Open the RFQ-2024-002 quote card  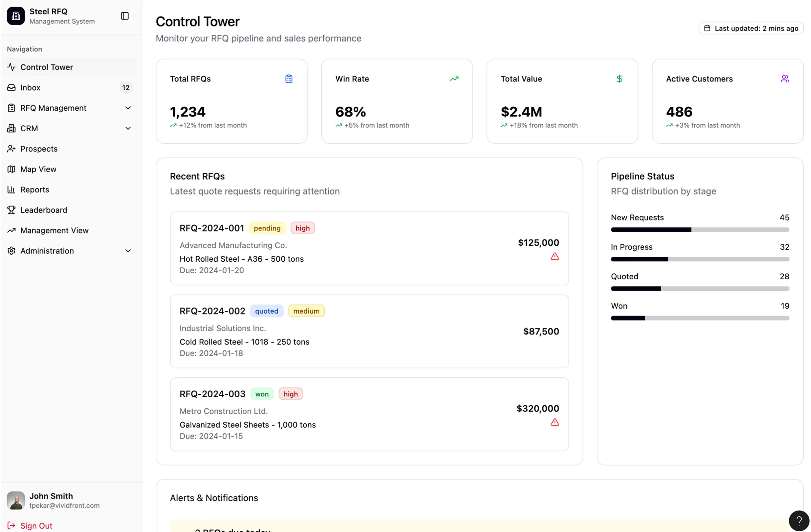(369, 331)
